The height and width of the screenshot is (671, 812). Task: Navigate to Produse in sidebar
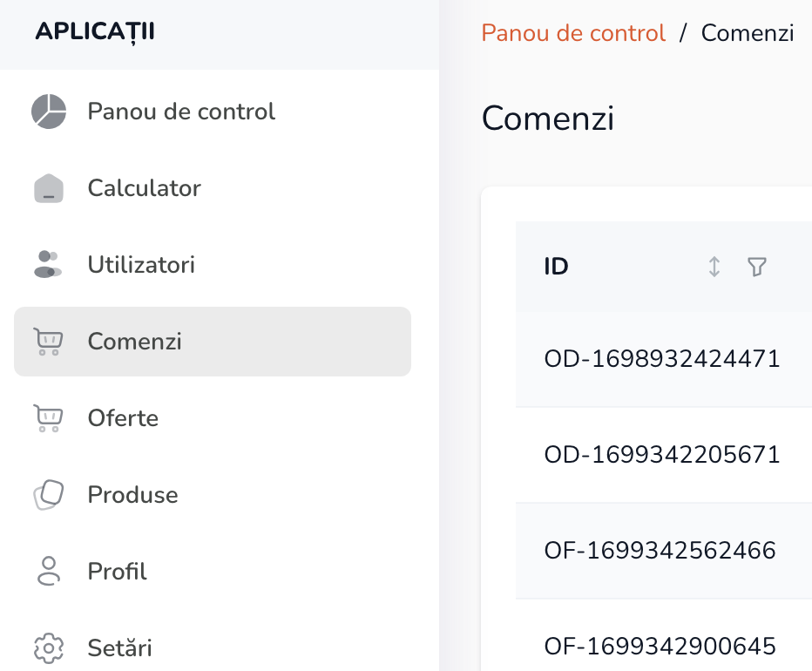[132, 495]
